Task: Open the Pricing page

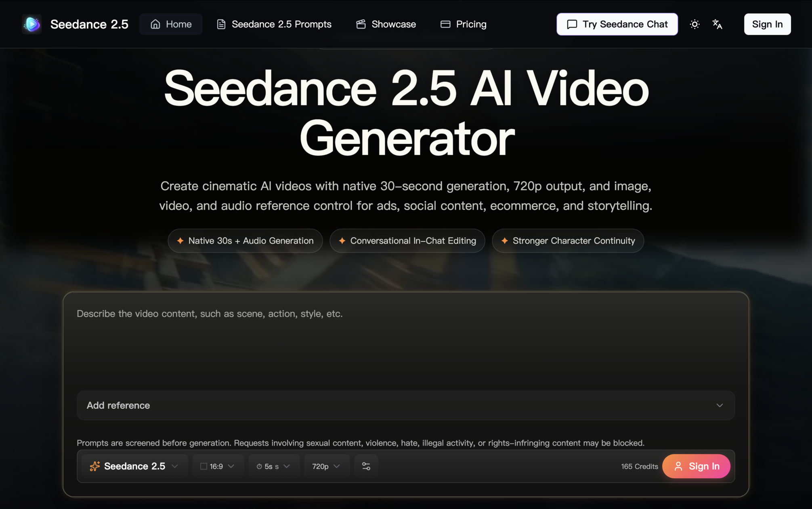Action: 464,24
